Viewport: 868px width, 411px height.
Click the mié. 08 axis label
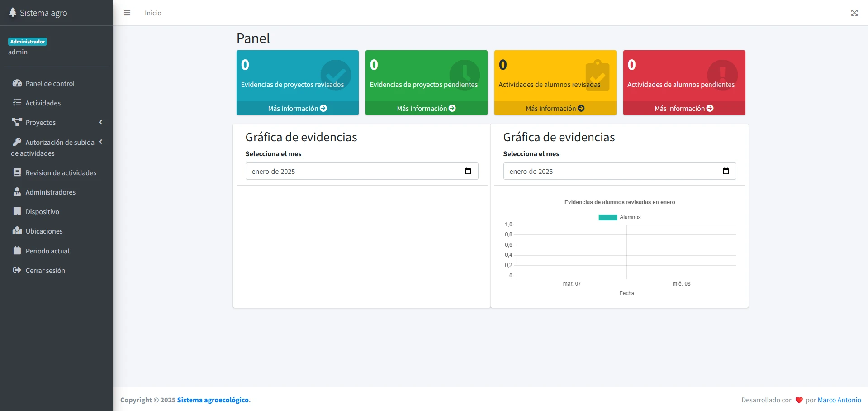coord(682,284)
